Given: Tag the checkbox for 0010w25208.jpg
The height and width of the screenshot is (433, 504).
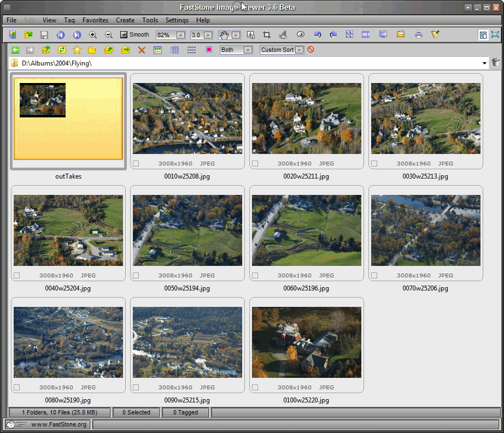Looking at the screenshot, I should tap(136, 164).
